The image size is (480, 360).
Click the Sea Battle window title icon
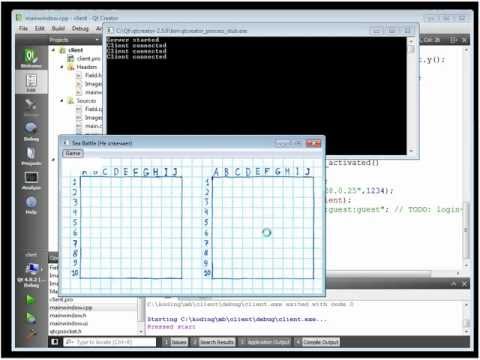click(x=66, y=143)
